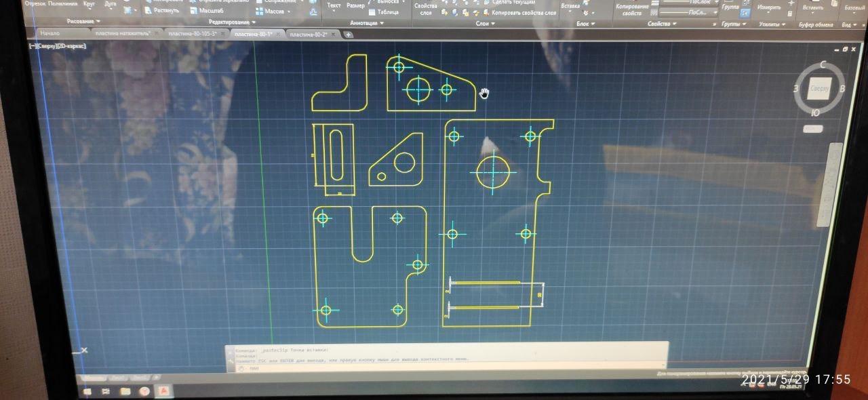Click the Масштаб scale tool

[205, 10]
